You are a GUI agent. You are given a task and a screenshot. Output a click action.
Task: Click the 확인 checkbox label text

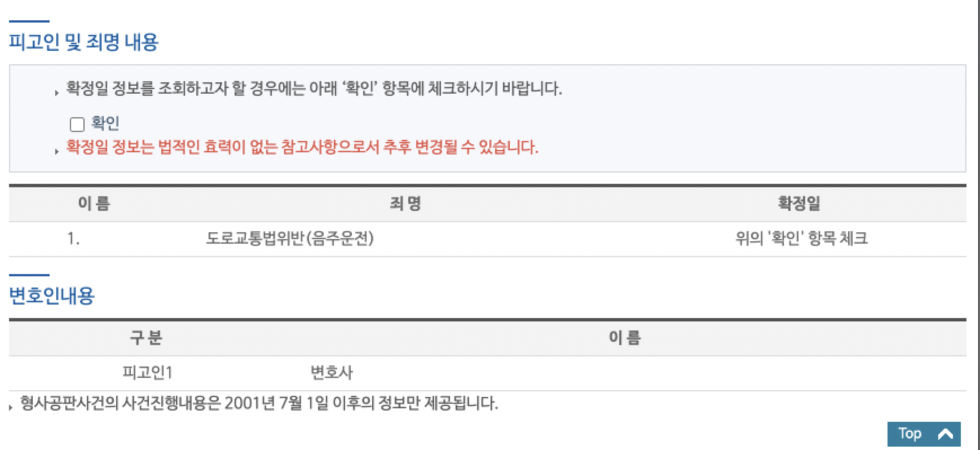click(x=105, y=123)
